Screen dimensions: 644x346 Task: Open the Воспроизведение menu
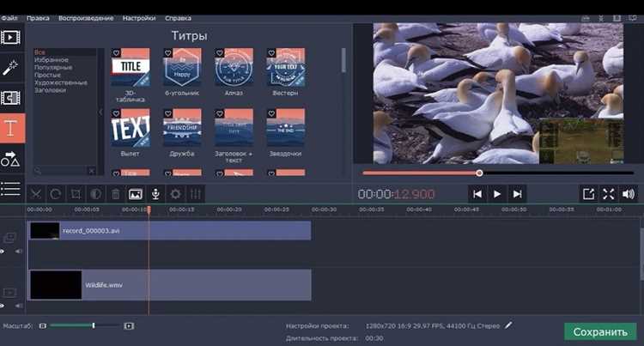[x=86, y=18]
